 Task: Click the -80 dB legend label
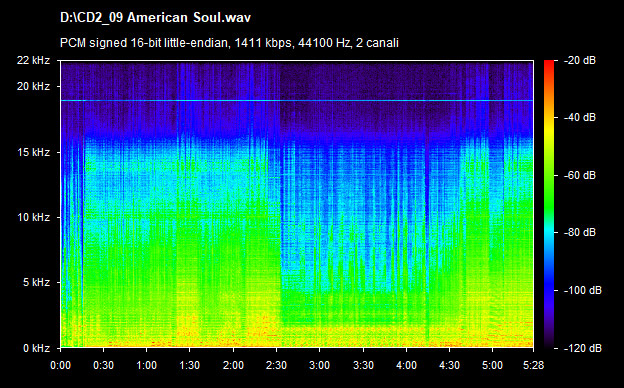[x=579, y=232]
